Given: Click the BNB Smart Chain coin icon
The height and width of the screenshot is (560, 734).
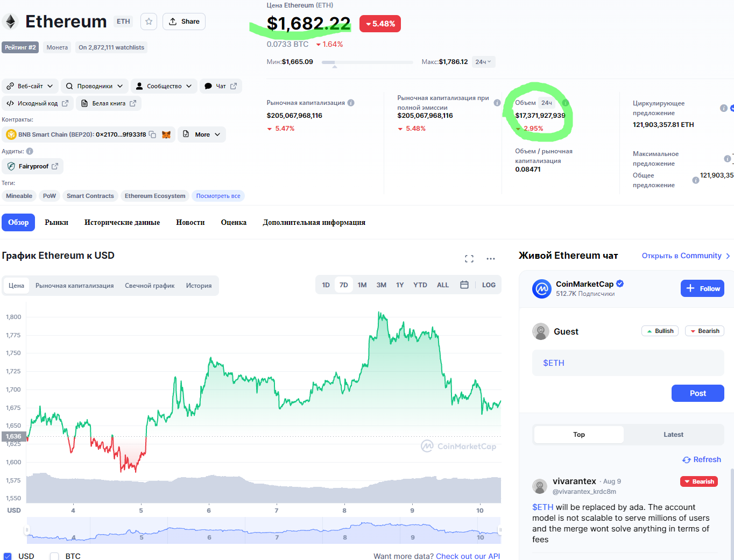Looking at the screenshot, I should (11, 134).
